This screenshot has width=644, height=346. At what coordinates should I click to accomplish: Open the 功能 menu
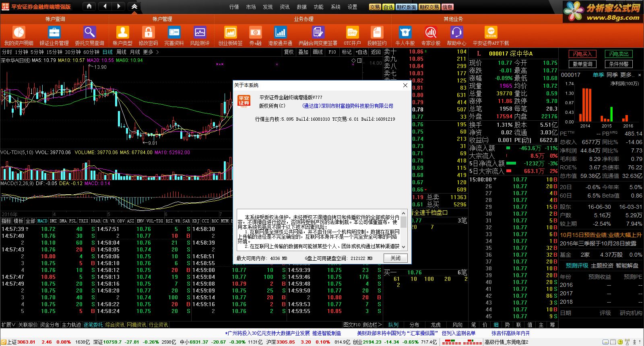click(x=319, y=7)
